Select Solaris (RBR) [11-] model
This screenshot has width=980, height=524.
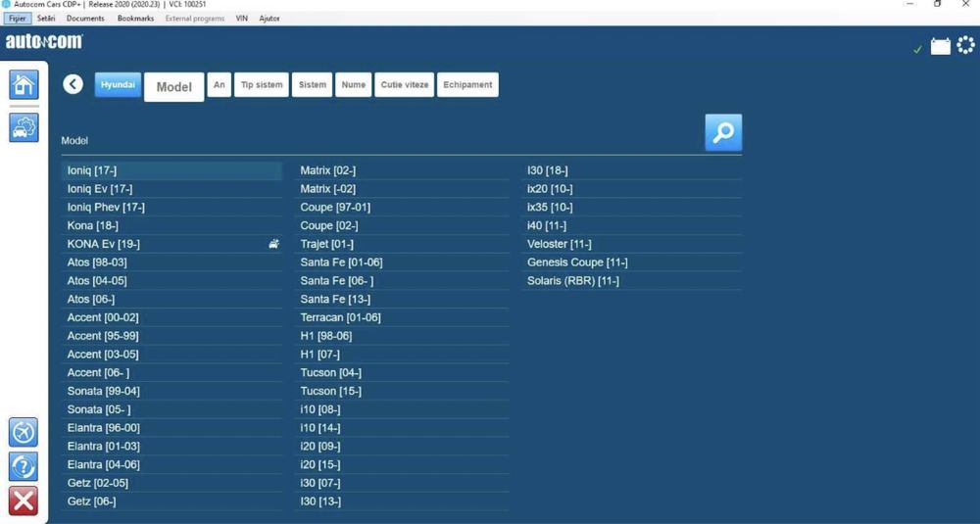[x=632, y=281]
